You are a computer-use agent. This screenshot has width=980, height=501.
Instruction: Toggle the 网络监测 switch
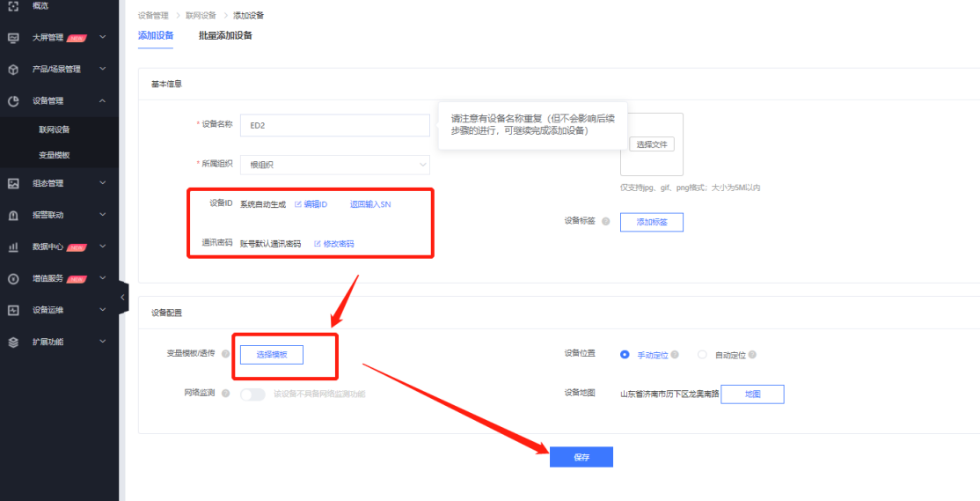[x=252, y=394]
